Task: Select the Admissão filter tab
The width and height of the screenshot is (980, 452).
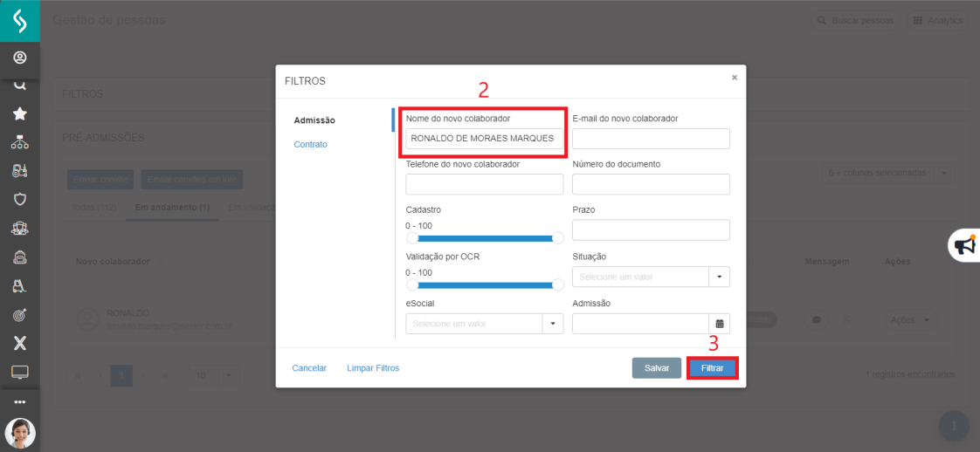Action: (314, 120)
